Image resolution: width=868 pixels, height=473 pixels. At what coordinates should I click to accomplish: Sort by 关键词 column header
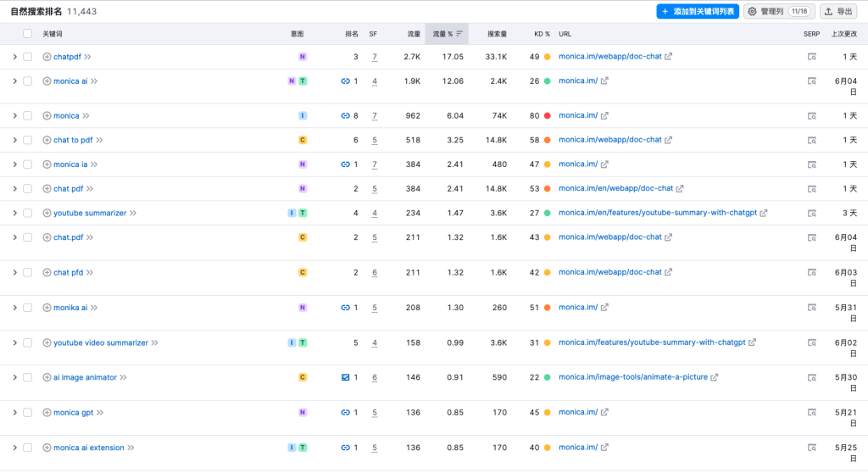(52, 34)
